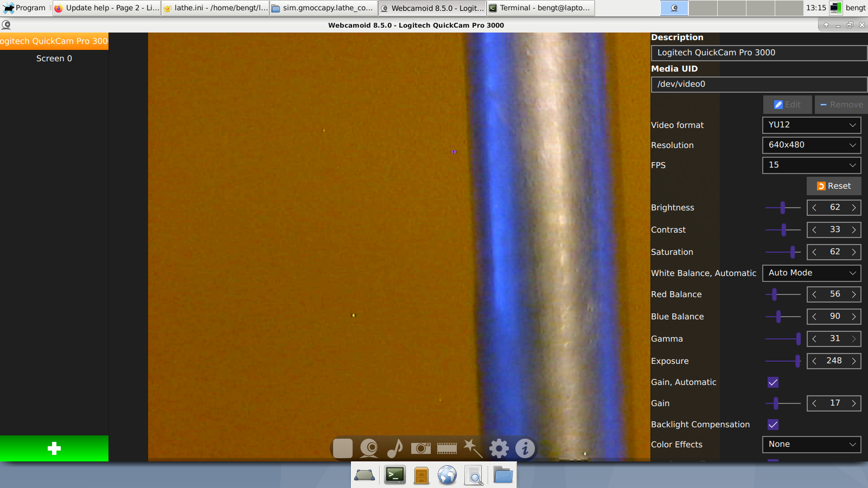Open the file search magnifier dock icon
The width and height of the screenshot is (868, 488).
point(474,475)
